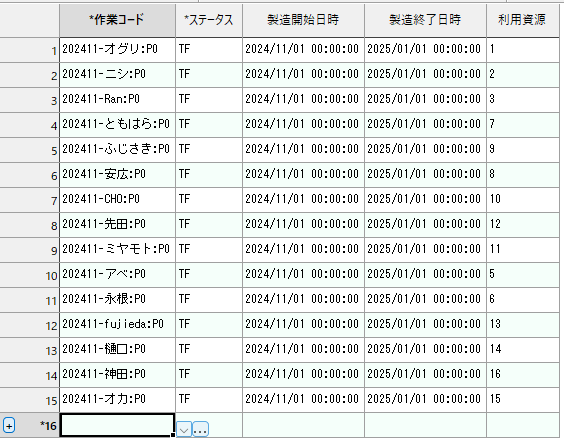Click the 利用資源 column header
The image size is (564, 441).
[x=523, y=21]
